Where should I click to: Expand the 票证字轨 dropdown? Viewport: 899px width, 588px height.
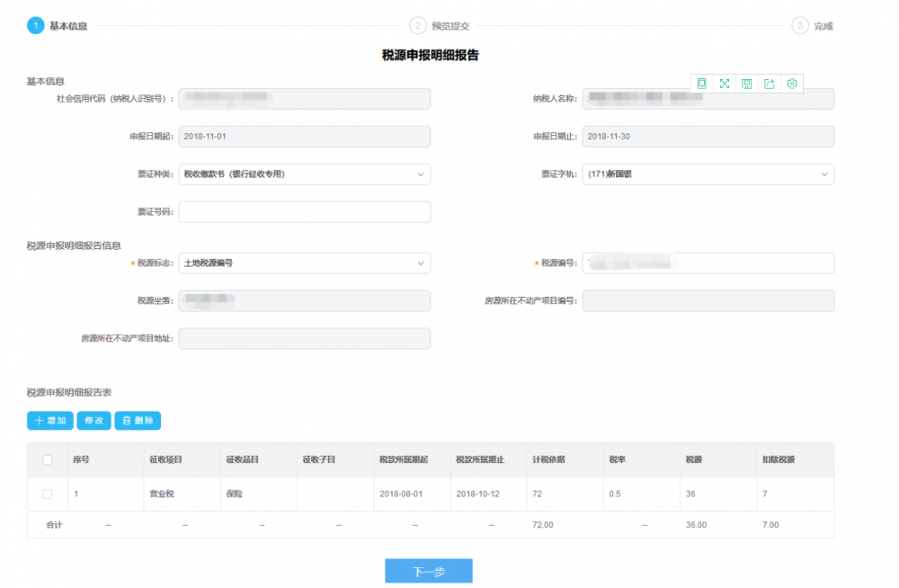pos(708,174)
